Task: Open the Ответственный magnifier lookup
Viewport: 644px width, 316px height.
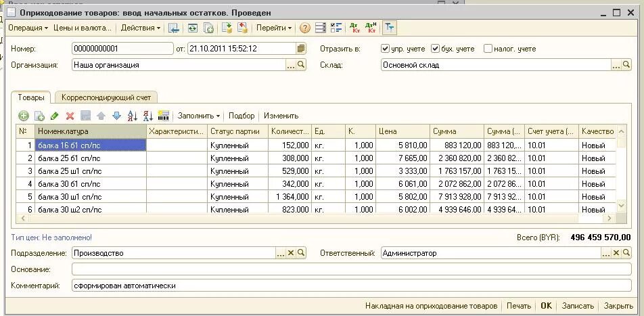Action: tap(626, 252)
